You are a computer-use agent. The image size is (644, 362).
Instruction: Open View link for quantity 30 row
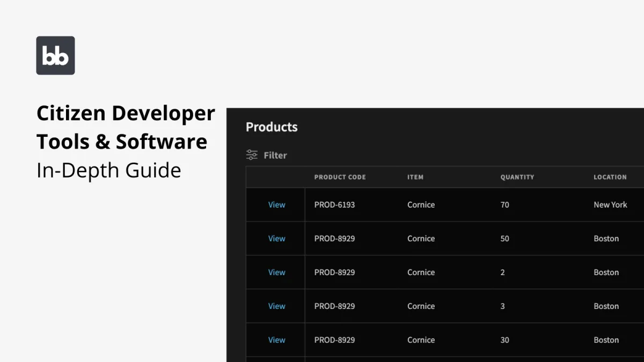pos(277,339)
